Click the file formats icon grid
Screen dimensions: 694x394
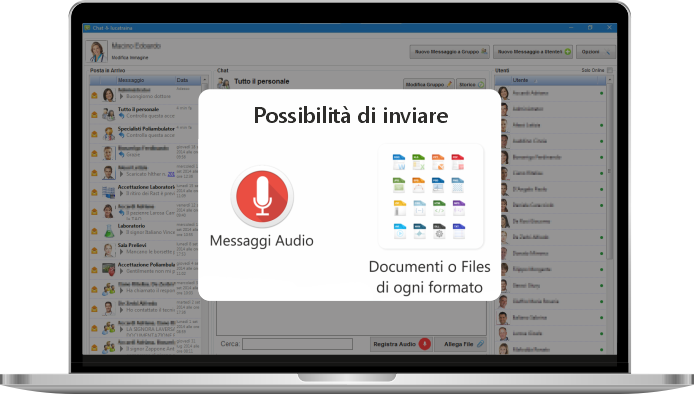point(429,196)
